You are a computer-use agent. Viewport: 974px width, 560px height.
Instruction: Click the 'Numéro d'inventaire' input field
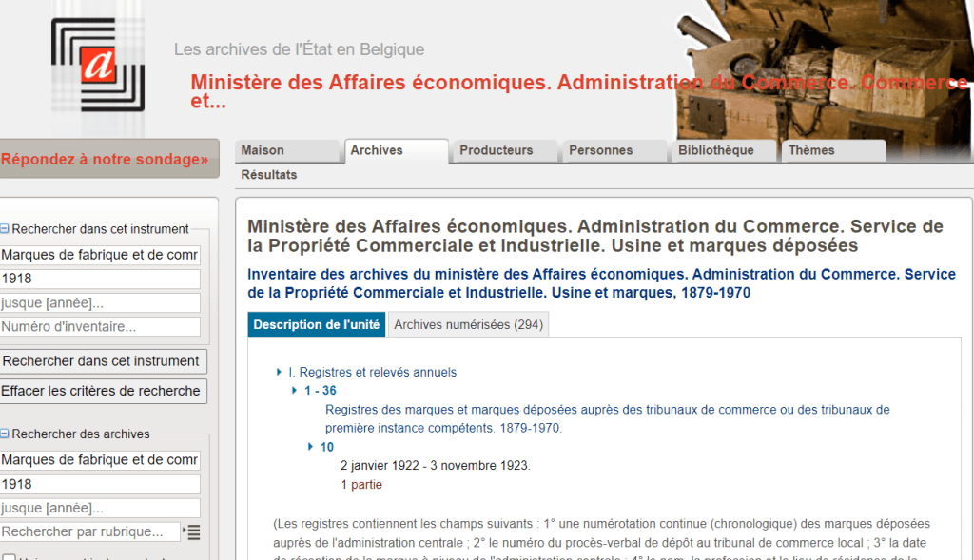coord(100,327)
